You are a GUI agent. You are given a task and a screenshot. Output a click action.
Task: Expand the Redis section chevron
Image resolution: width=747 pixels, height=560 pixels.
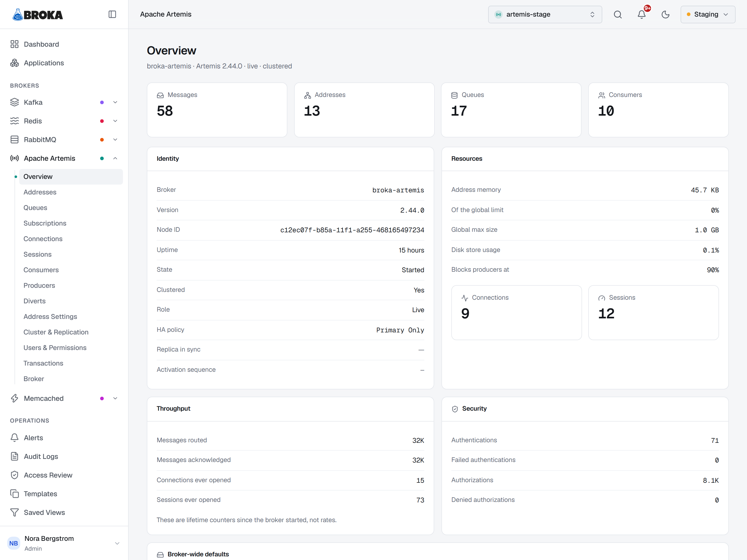(x=115, y=121)
